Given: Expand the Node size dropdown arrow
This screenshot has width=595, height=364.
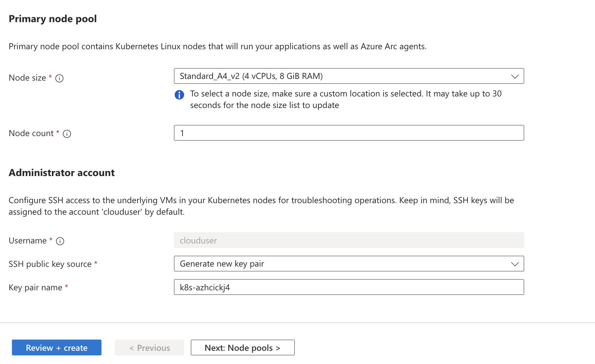Looking at the screenshot, I should point(515,76).
